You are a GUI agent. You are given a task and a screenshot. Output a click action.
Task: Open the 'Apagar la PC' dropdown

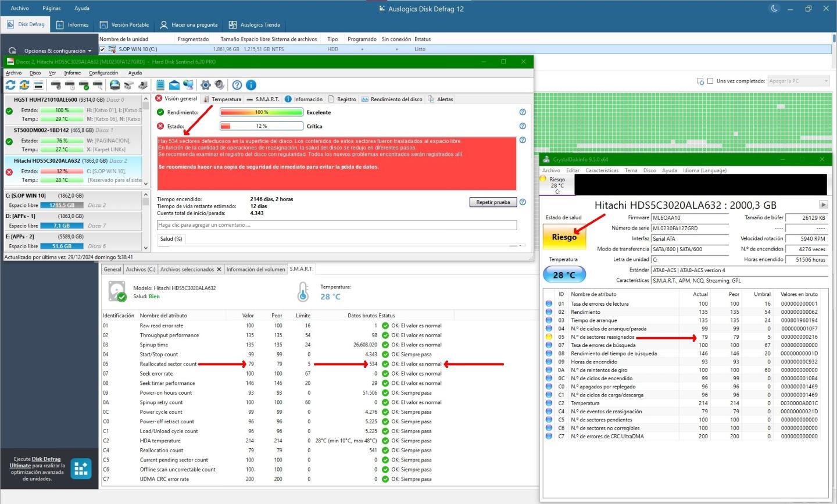799,81
